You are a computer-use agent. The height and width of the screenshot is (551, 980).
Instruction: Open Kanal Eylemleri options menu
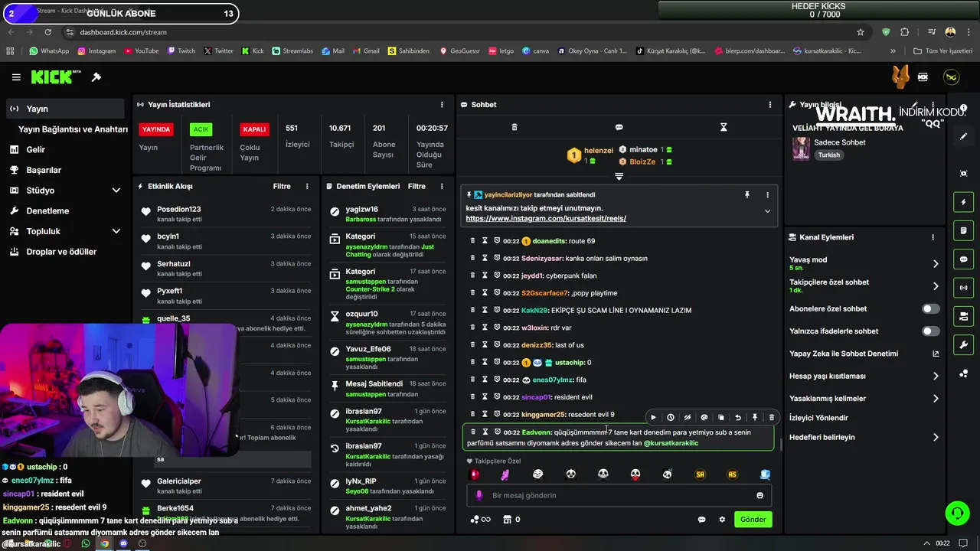pyautogui.click(x=933, y=237)
